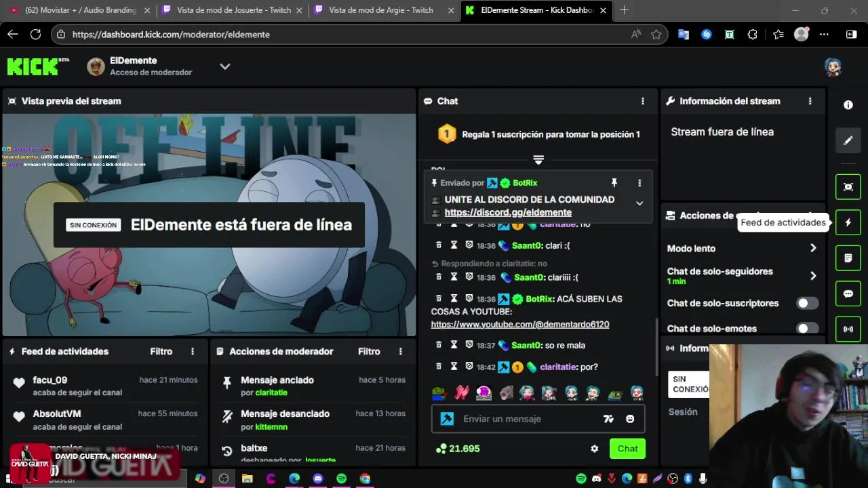Open Chrome from the Windows taskbar
Viewport: 868px width, 488px height.
(x=365, y=479)
